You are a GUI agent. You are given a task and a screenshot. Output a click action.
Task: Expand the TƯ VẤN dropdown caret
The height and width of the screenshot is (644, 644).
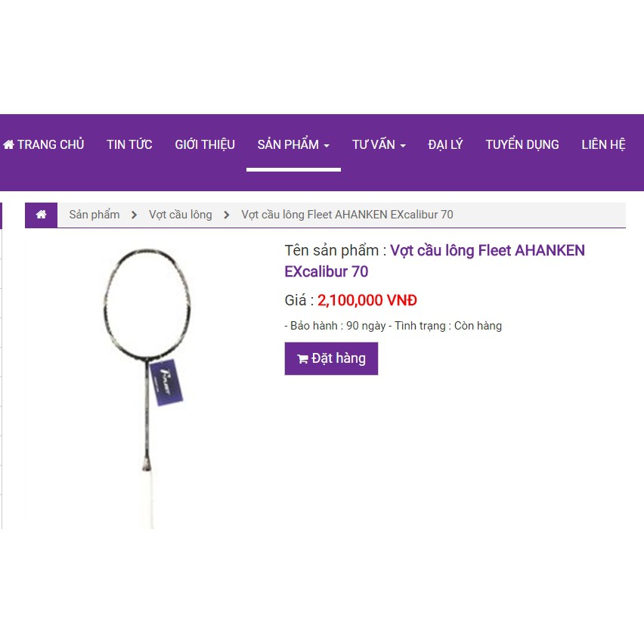click(403, 146)
